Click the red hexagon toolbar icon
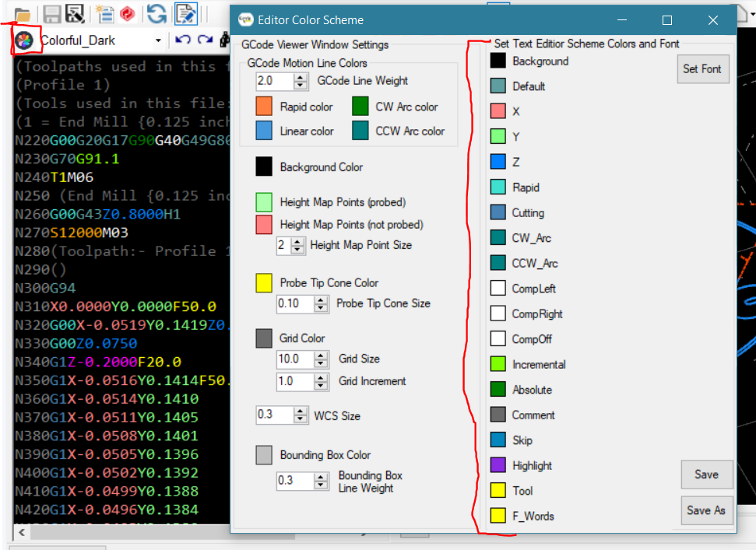 click(127, 14)
